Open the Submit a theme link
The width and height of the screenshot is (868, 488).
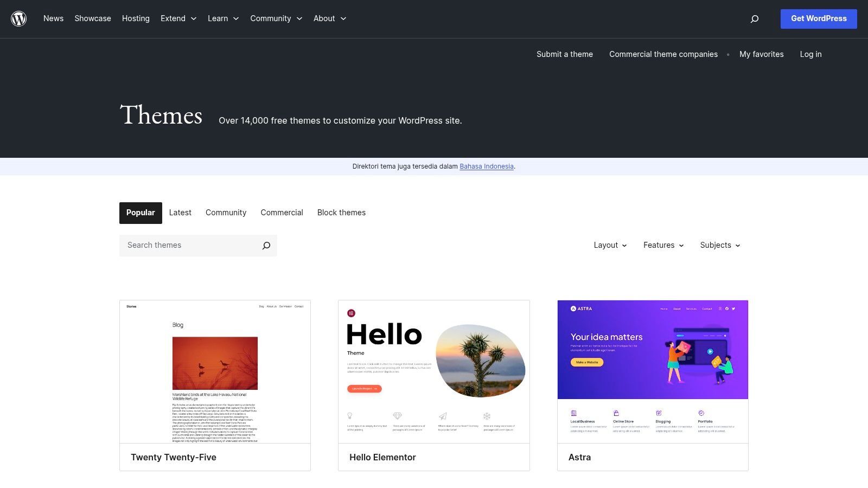[x=564, y=54]
